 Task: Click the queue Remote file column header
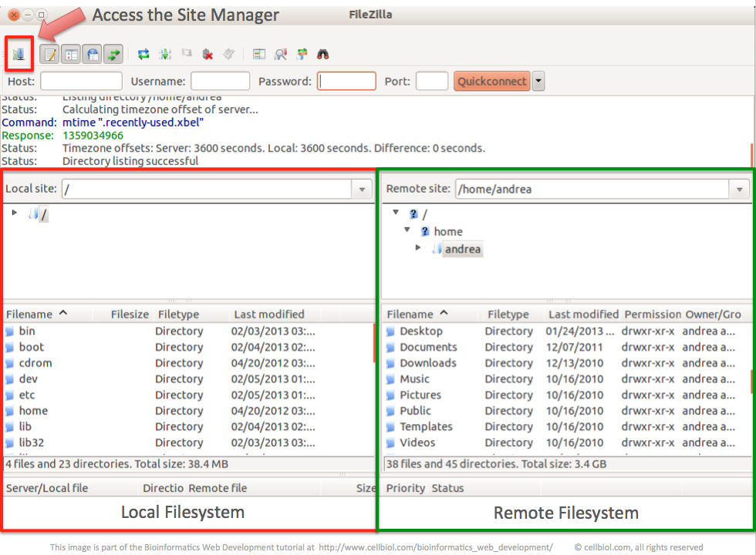coord(218,488)
